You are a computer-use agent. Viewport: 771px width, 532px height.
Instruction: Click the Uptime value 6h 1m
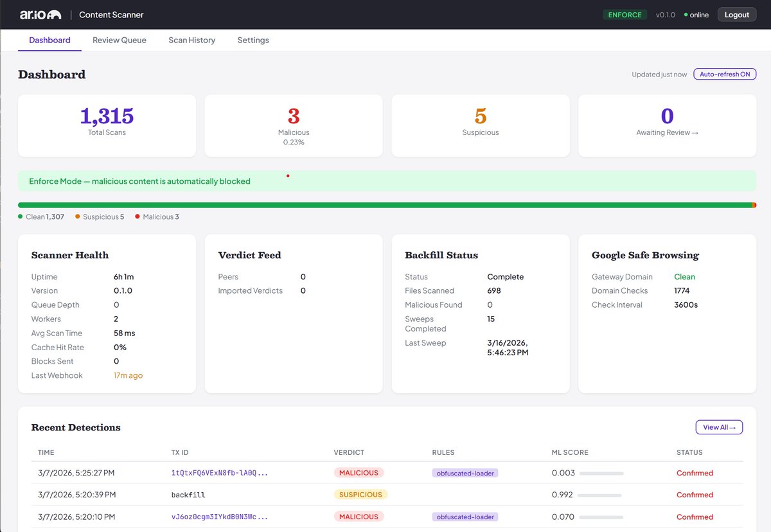[x=123, y=277]
